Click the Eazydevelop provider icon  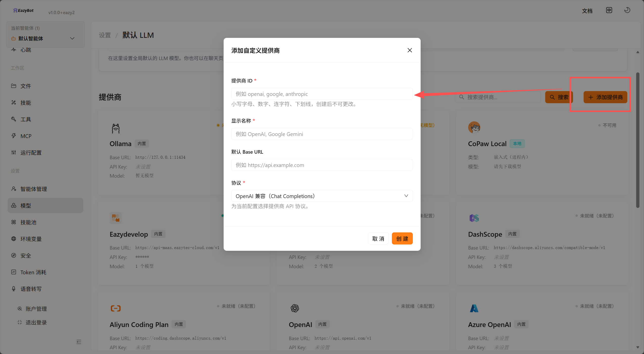pyautogui.click(x=116, y=218)
